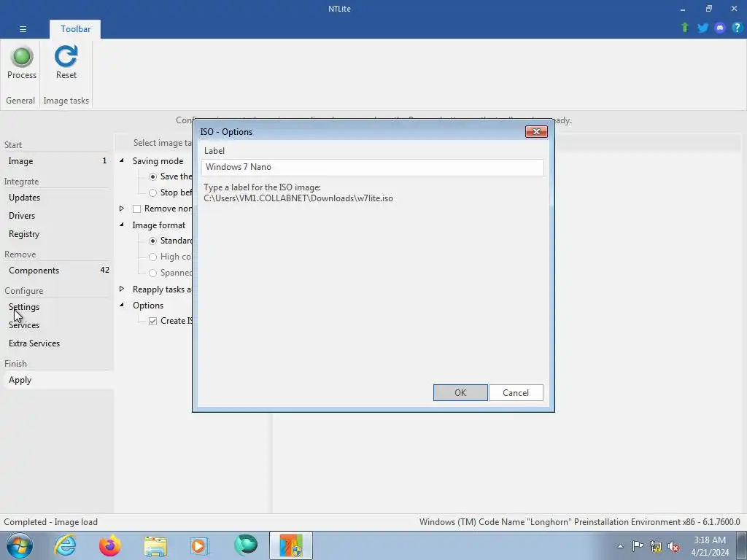Collapse the Saving mode section
This screenshot has width=747, height=560.
coord(122,160)
